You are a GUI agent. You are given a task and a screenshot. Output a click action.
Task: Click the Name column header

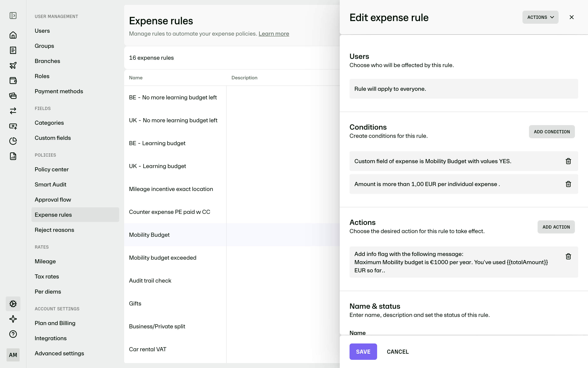pyautogui.click(x=136, y=78)
